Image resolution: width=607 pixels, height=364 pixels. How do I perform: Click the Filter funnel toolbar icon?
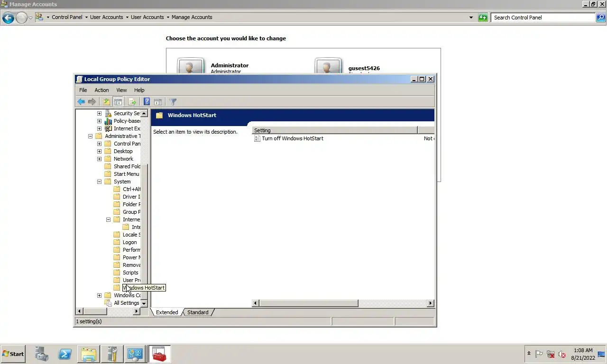pos(173,102)
